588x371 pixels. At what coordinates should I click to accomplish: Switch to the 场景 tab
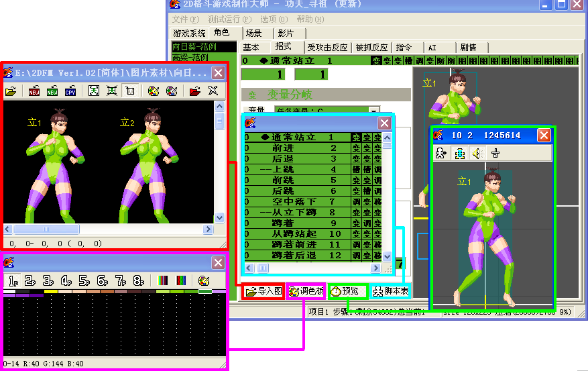click(x=253, y=33)
